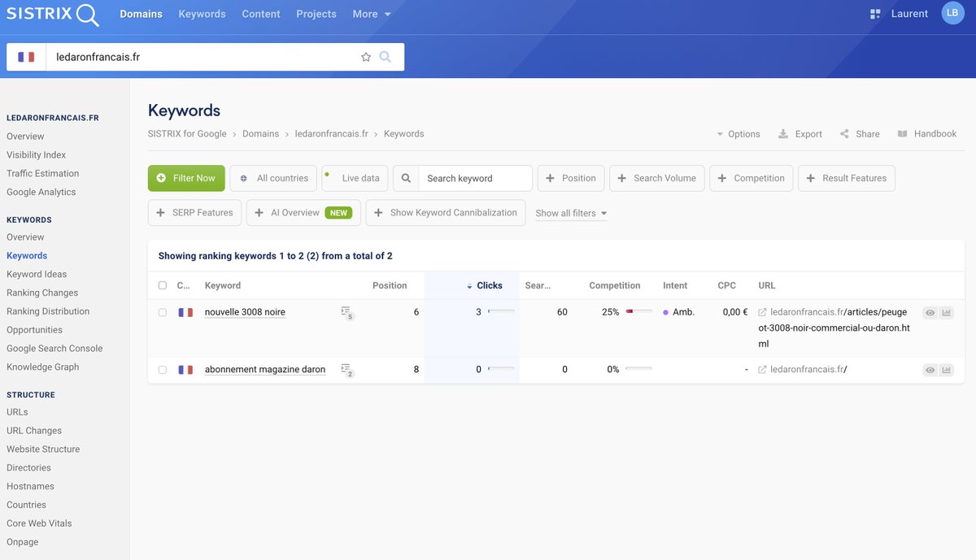Viewport: 976px width, 560px height.
Task: Click the clicks bar for nouvelle 3008 noire
Action: point(501,311)
